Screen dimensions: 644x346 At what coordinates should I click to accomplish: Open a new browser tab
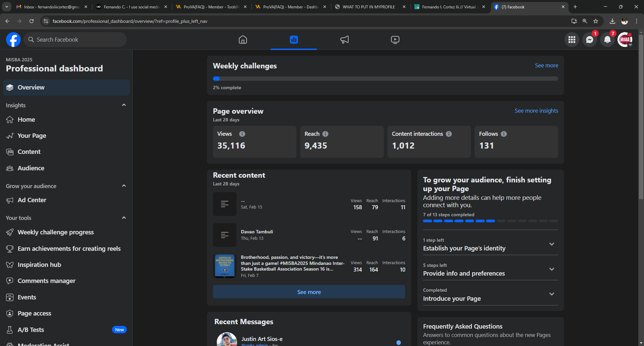(575, 7)
